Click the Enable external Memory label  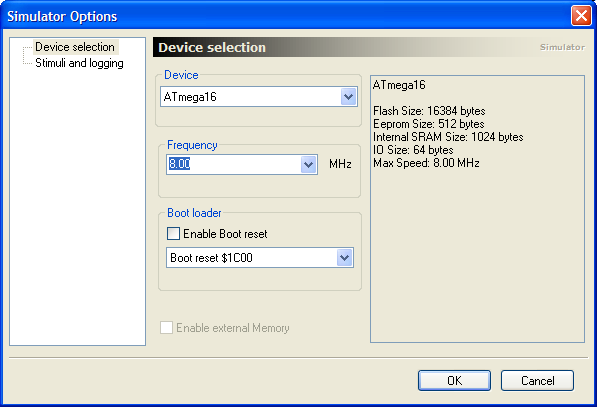[x=233, y=328]
